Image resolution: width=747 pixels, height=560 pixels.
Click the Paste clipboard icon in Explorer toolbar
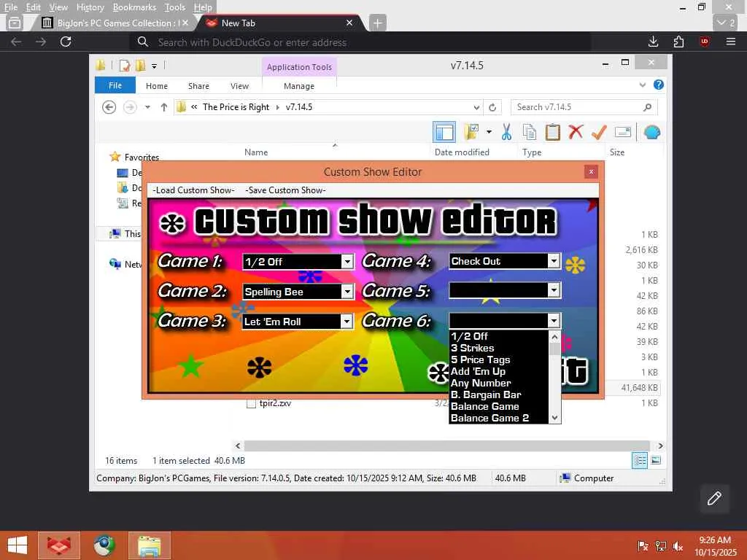[553, 132]
